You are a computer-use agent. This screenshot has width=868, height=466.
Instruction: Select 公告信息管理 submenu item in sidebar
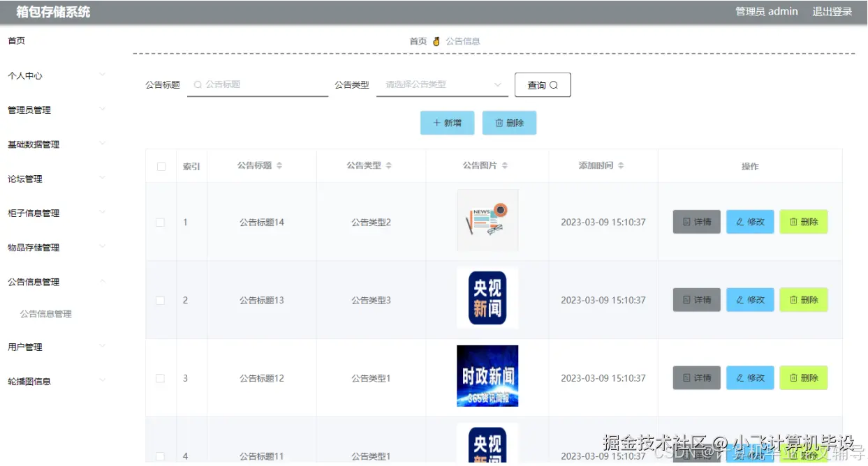coord(43,313)
